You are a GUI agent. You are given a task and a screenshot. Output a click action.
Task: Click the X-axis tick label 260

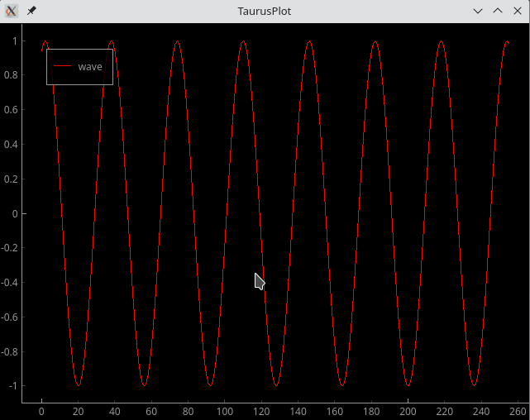518,411
